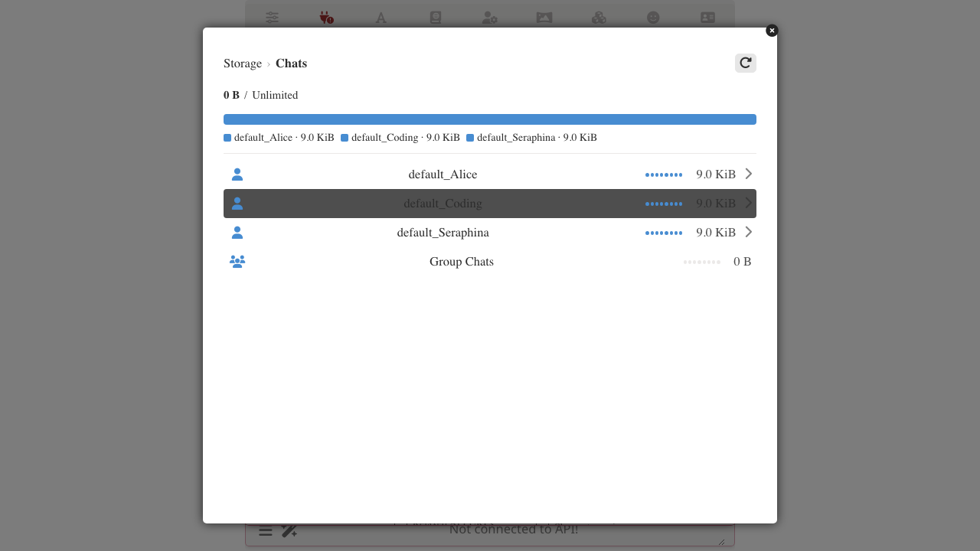Click the default_Alice person icon
The height and width of the screenshot is (551, 980).
237,174
